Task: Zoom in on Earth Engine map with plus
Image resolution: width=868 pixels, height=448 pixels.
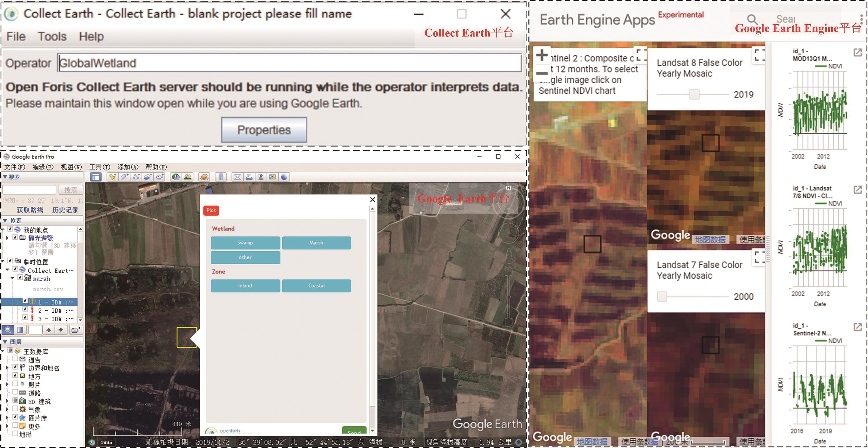Action: pos(542,55)
